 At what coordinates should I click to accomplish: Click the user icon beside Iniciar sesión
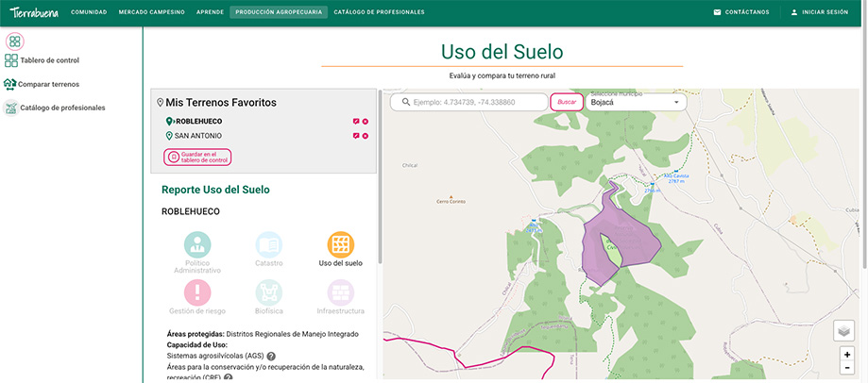coord(794,12)
